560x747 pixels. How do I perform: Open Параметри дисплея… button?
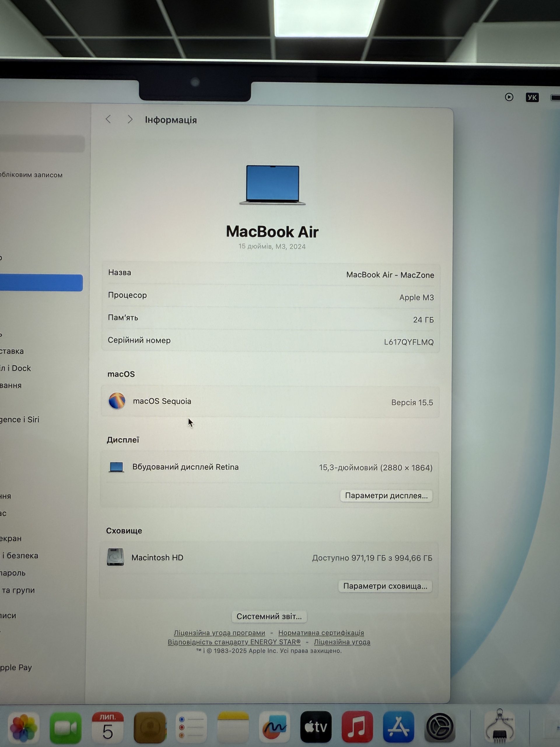click(x=386, y=496)
